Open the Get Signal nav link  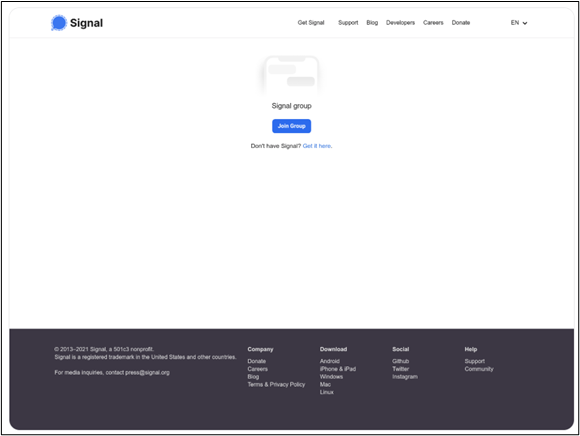click(x=311, y=23)
